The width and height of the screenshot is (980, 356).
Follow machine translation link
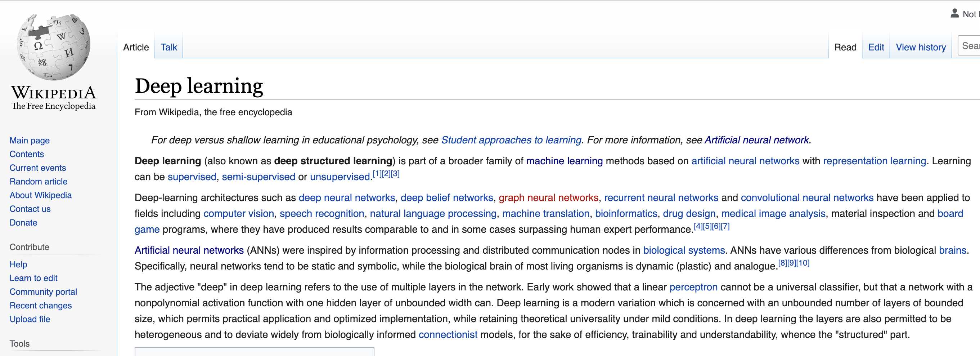pos(546,214)
